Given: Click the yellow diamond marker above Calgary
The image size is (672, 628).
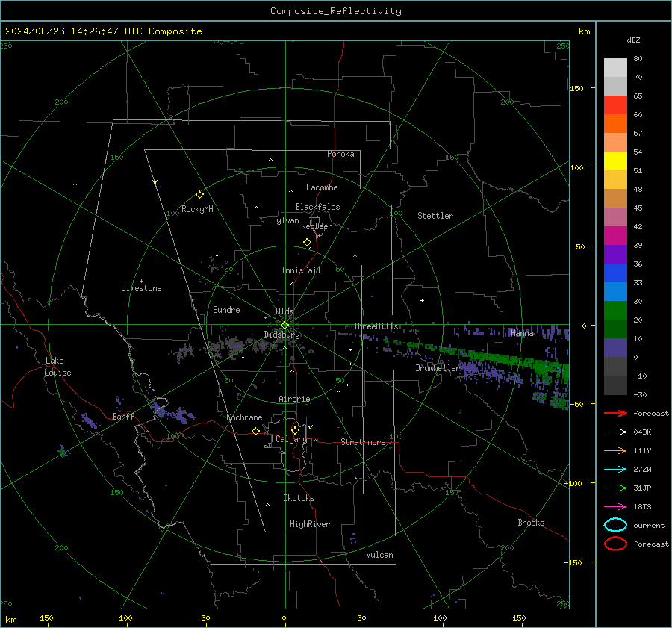Looking at the screenshot, I should pos(295,430).
